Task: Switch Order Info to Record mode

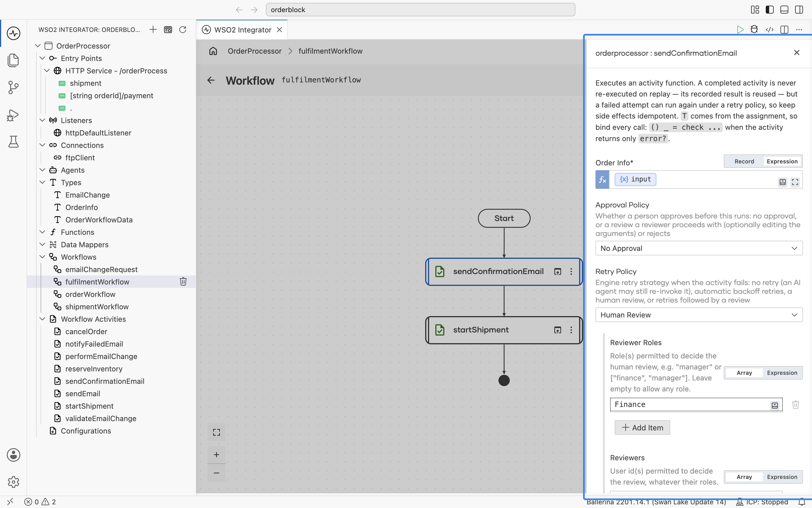Action: pos(744,161)
